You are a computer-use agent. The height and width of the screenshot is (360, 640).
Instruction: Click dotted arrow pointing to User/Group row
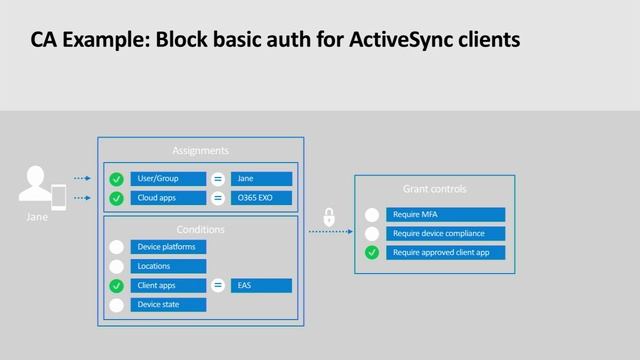point(82,178)
